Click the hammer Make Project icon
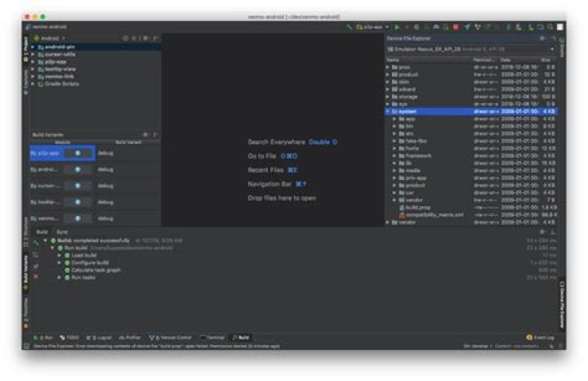The width and height of the screenshot is (588, 381). 350,27
